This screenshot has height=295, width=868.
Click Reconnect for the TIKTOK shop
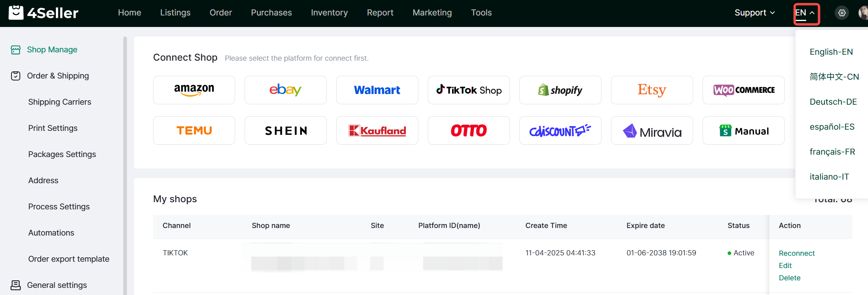(x=797, y=253)
